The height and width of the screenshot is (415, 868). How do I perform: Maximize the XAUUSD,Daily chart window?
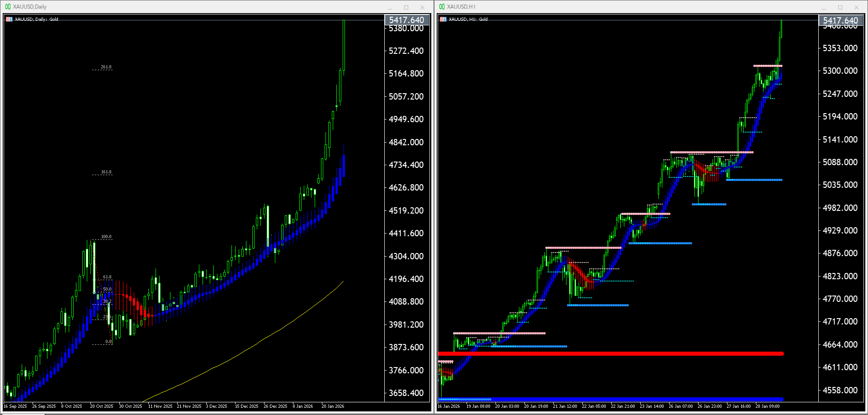pyautogui.click(x=406, y=7)
